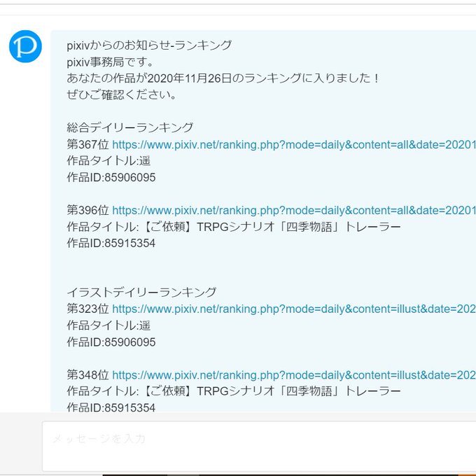Screen dimensions: 476x476
Task: Click 作品タイトル:遥 under rank 367
Action: click(x=108, y=161)
